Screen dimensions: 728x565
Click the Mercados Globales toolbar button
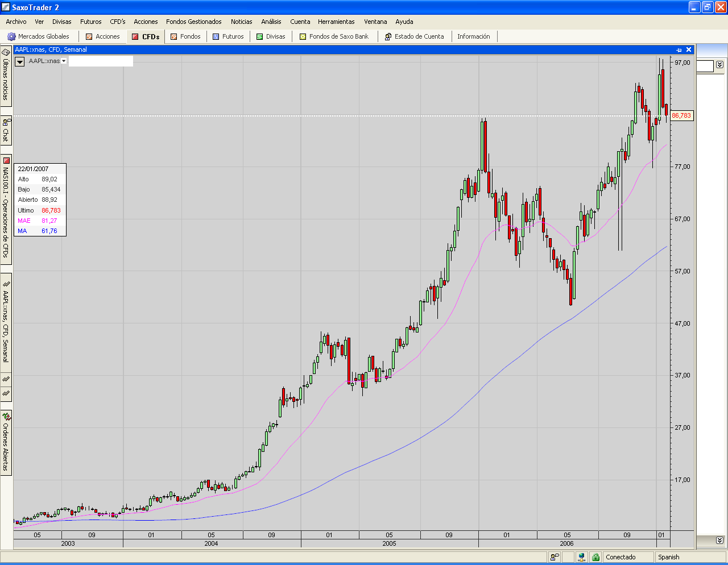pyautogui.click(x=39, y=36)
